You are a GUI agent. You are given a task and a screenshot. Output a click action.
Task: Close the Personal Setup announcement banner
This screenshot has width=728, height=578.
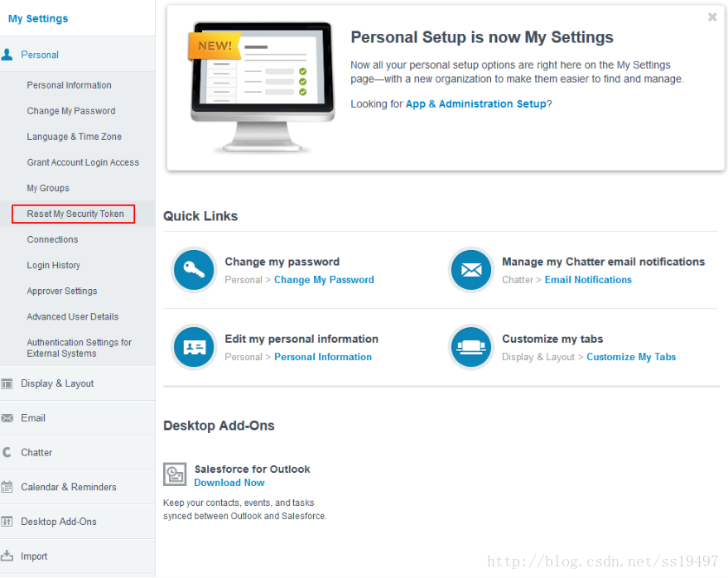tap(712, 17)
